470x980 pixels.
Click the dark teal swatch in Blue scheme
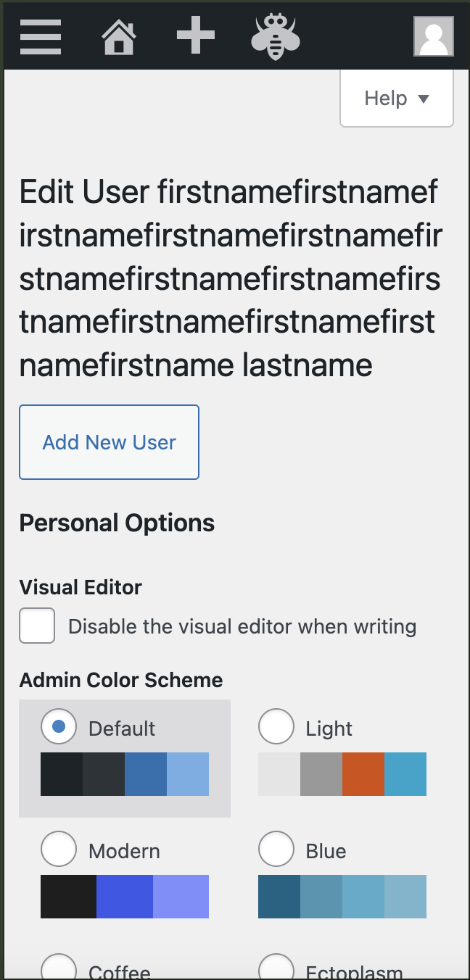(279, 897)
